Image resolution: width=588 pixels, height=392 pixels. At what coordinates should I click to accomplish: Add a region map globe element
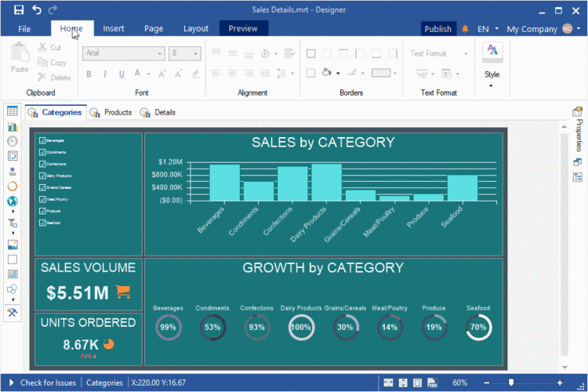13,201
